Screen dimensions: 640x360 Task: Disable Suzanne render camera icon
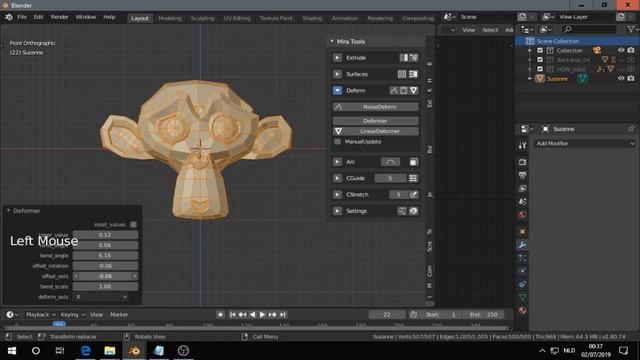click(x=631, y=79)
